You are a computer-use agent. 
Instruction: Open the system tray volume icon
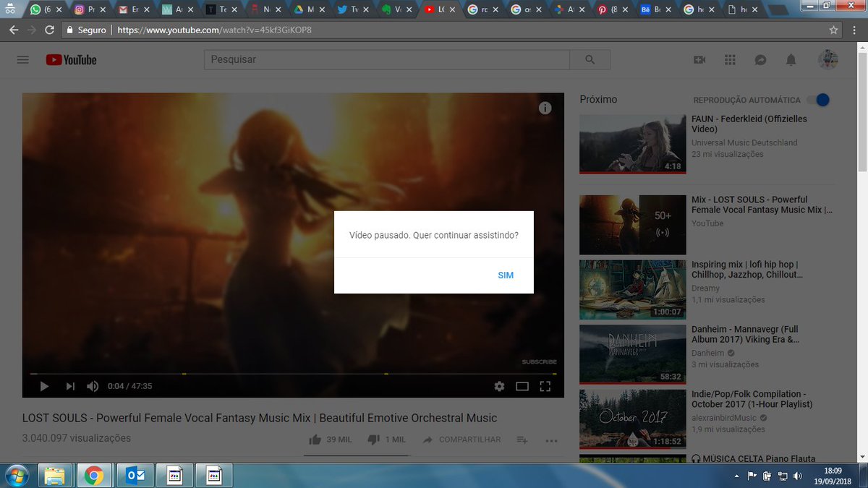pyautogui.click(x=798, y=476)
